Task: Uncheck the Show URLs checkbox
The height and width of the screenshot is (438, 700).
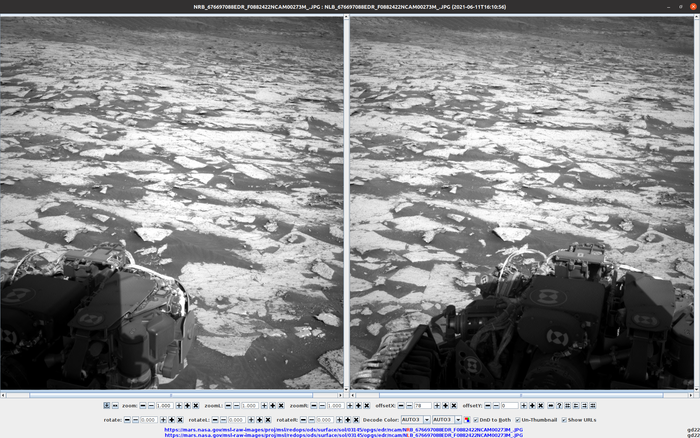Action: point(564,419)
